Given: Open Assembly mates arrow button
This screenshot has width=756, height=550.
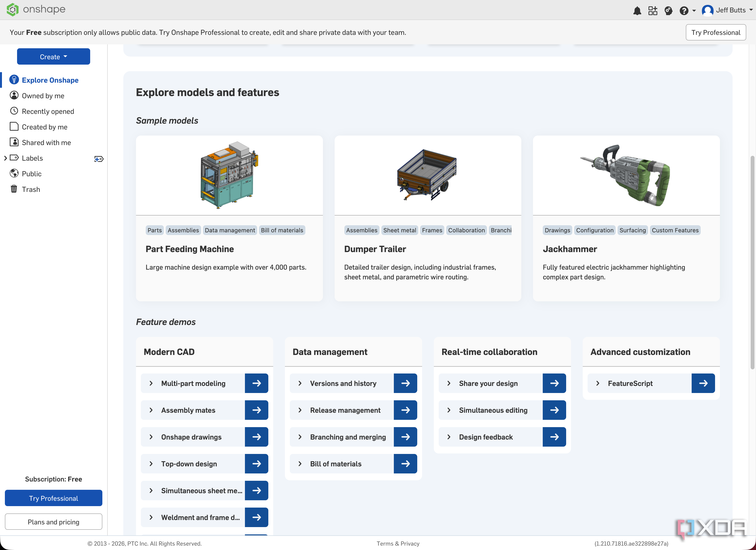Looking at the screenshot, I should click(256, 410).
